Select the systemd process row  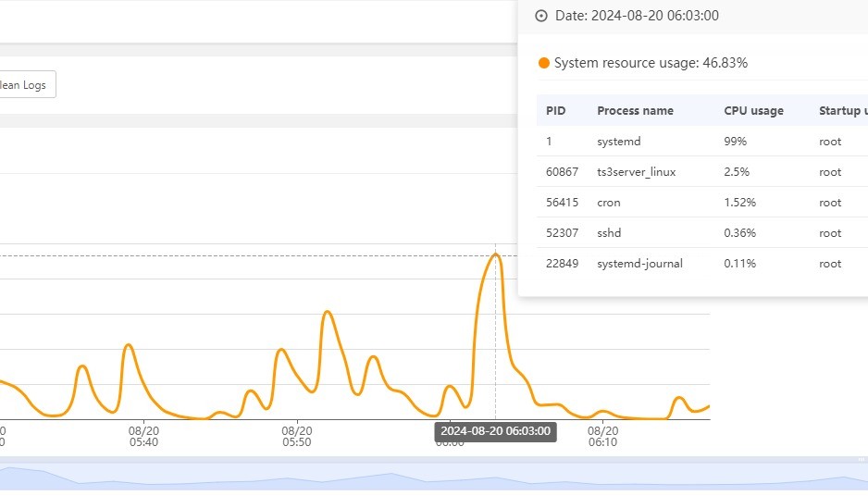[x=702, y=142]
